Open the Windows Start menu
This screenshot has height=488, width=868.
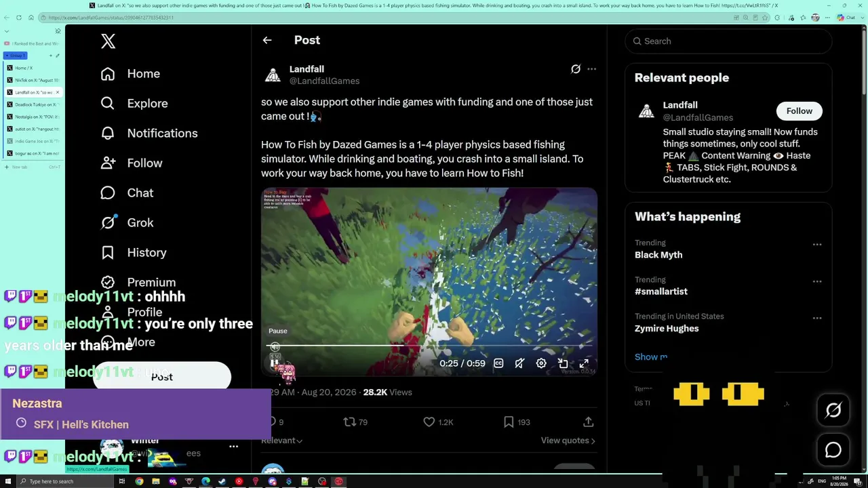pyautogui.click(x=8, y=481)
